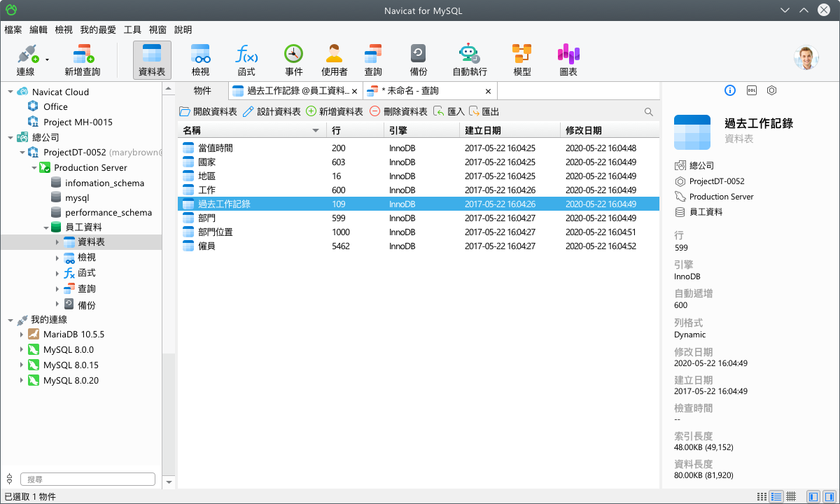This screenshot has height=504, width=840.
Task: Select the infomation_schema database
Action: [104, 183]
